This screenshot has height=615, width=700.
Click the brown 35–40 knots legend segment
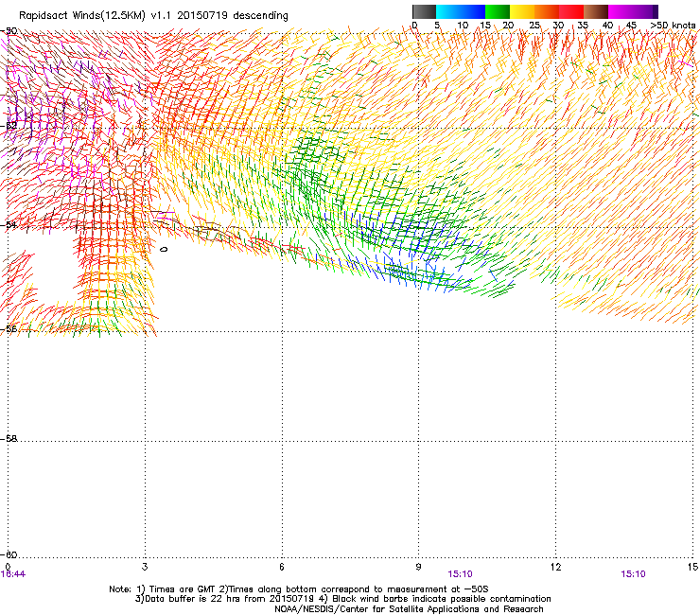click(596, 11)
